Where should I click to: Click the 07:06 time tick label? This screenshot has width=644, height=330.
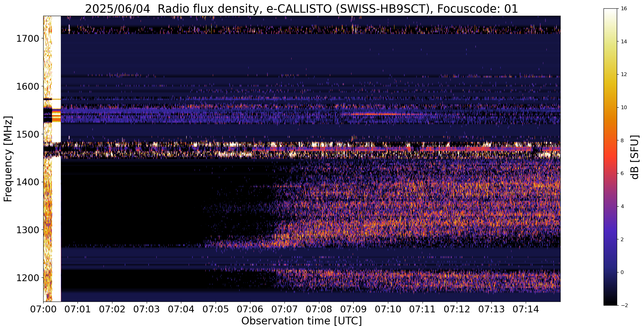click(250, 309)
